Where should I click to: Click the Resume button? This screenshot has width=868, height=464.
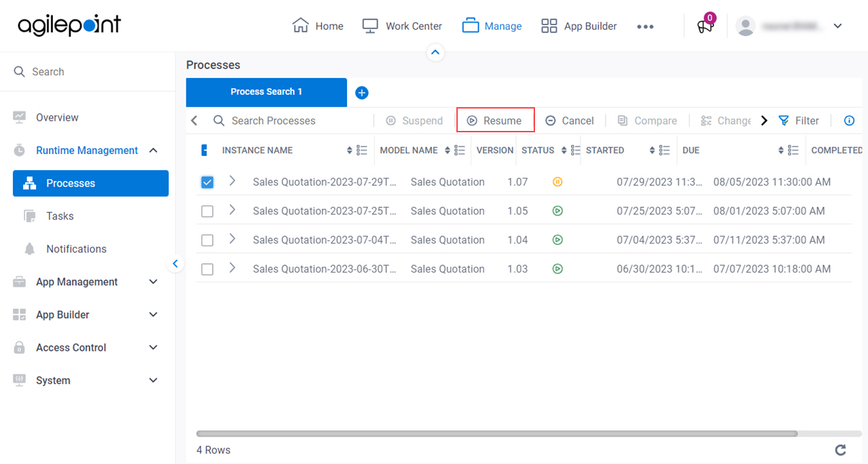point(495,121)
